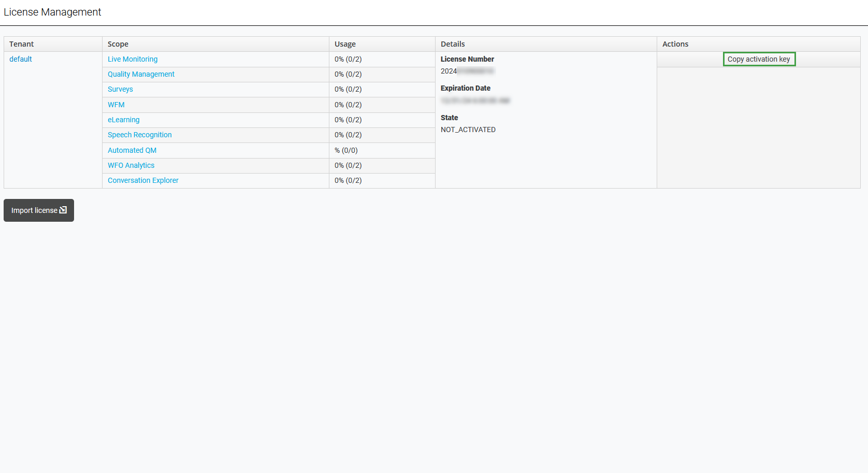Select the Speech Recognition usage value
The height and width of the screenshot is (473, 868).
(348, 135)
